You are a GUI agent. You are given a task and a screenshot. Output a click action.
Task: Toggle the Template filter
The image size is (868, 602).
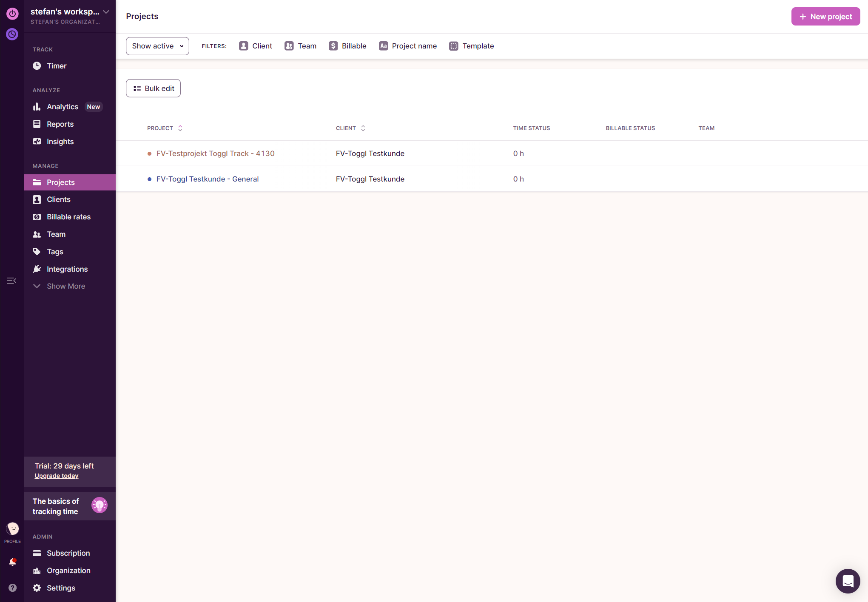tap(471, 46)
